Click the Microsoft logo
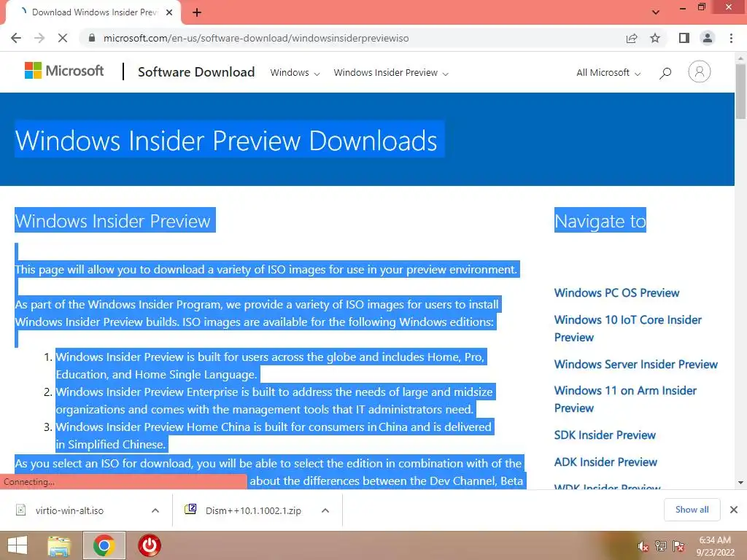The width and height of the screenshot is (747, 560). coord(64,71)
